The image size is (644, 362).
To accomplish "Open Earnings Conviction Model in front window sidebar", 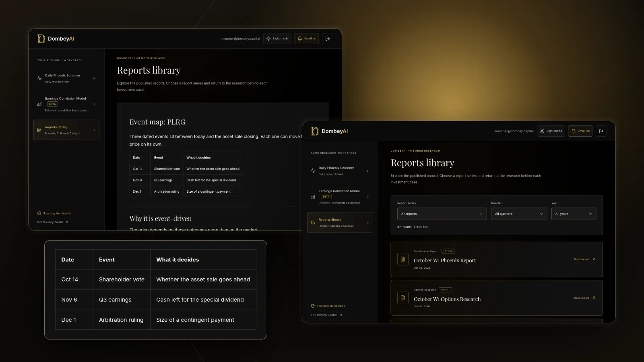I will [x=340, y=197].
